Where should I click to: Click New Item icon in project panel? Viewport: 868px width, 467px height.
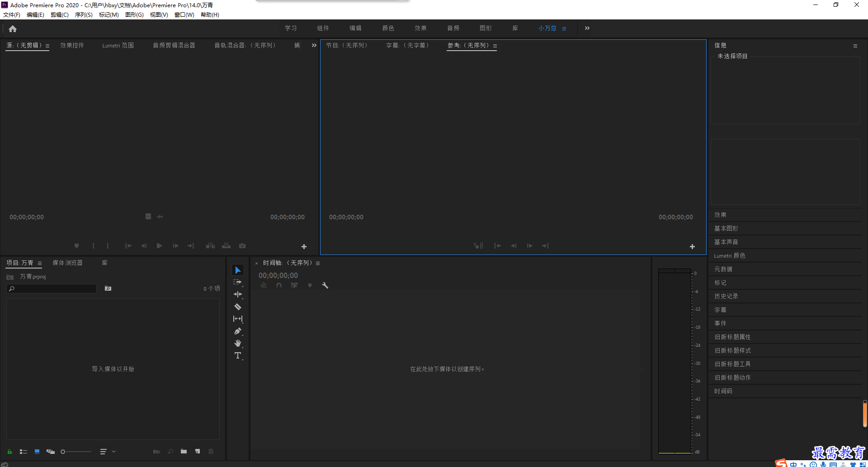[198, 451]
